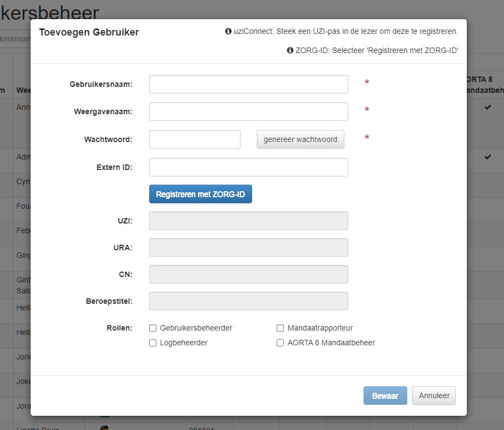The height and width of the screenshot is (430, 504).
Task: Click into the Weergavenaam input field
Action: pos(248,111)
